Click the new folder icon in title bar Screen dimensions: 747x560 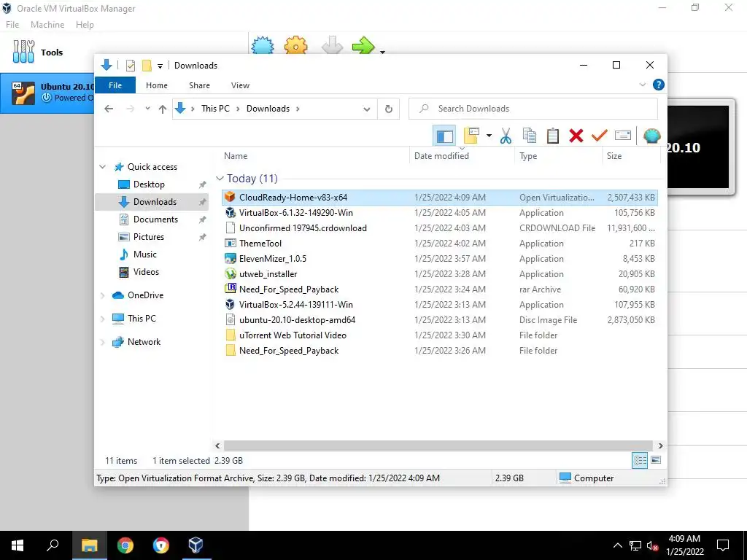pos(147,65)
